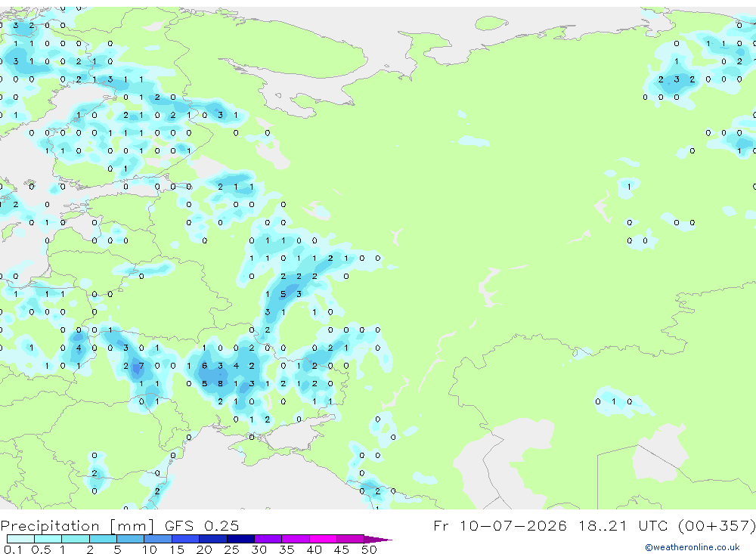Open the weatheronline.co.uk copyright link
The width and height of the screenshot is (756, 554).
pyautogui.click(x=692, y=546)
